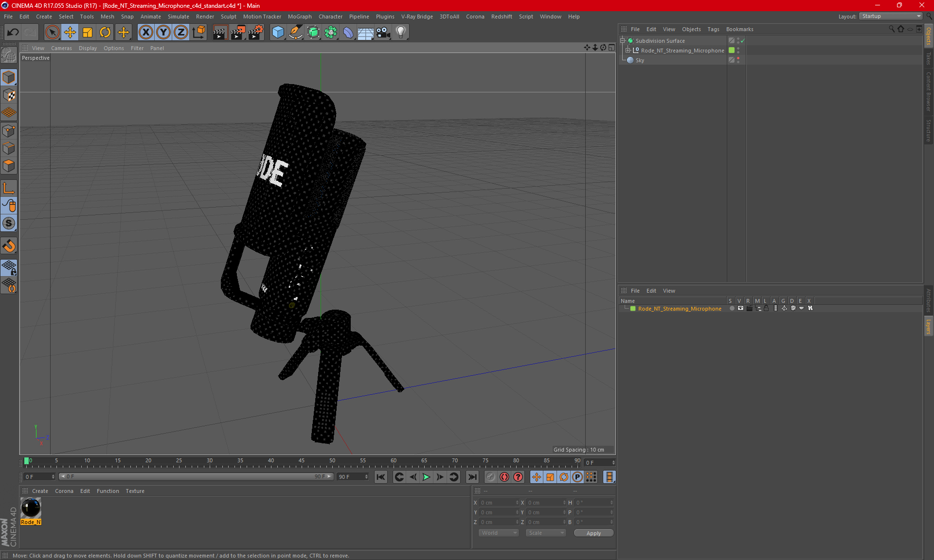Enable the Axis mode icon
934x560 pixels.
click(9, 188)
